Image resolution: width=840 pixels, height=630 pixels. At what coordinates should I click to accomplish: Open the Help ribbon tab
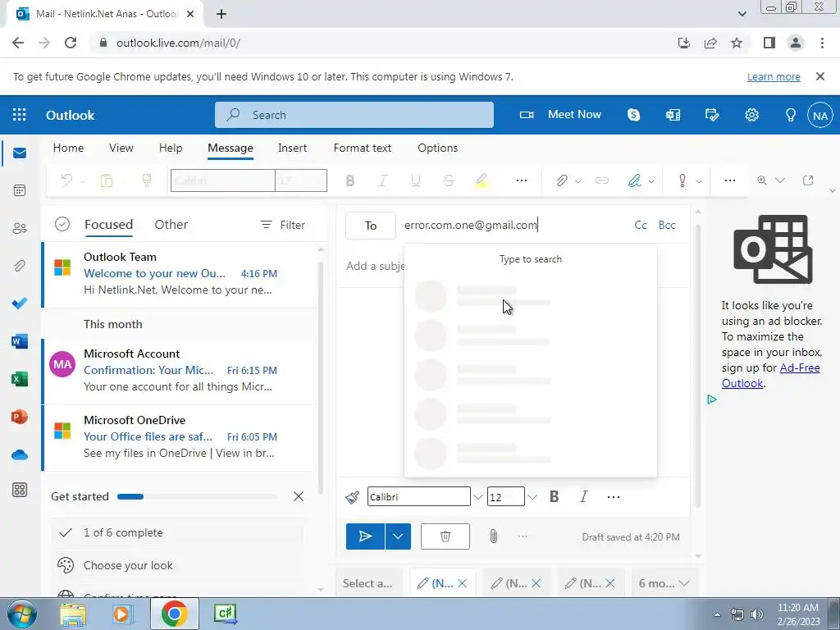coord(171,148)
